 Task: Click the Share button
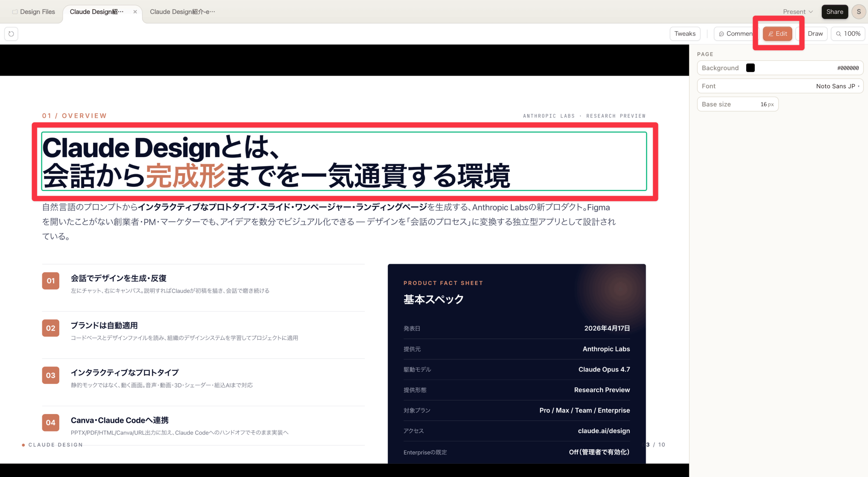834,12
